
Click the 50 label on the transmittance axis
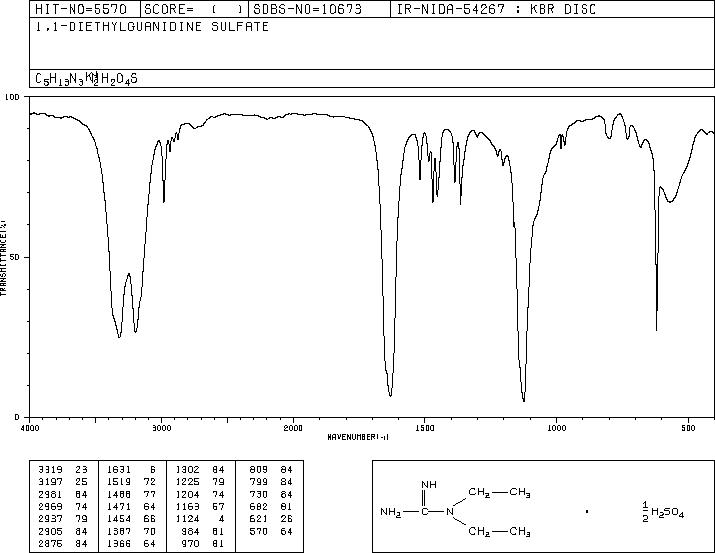click(15, 257)
